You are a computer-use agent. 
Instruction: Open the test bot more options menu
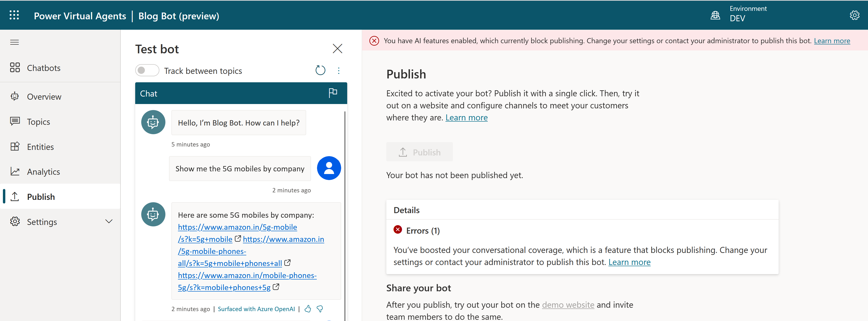click(339, 70)
